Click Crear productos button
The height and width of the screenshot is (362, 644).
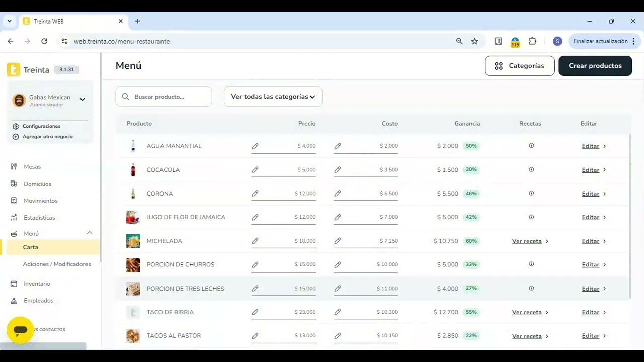pyautogui.click(x=595, y=66)
